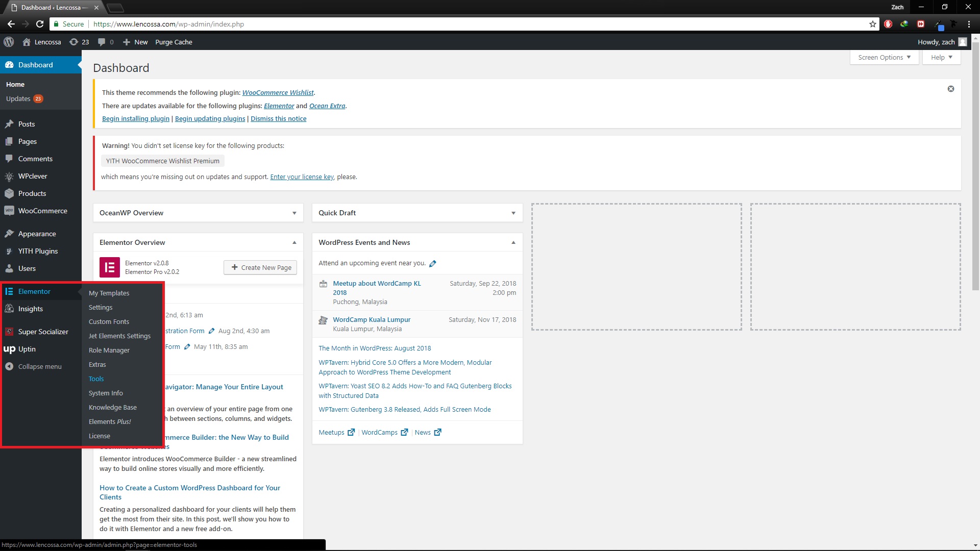Expand the OceanWP Overview widget
Screen dimensions: 980x551
[295, 213]
